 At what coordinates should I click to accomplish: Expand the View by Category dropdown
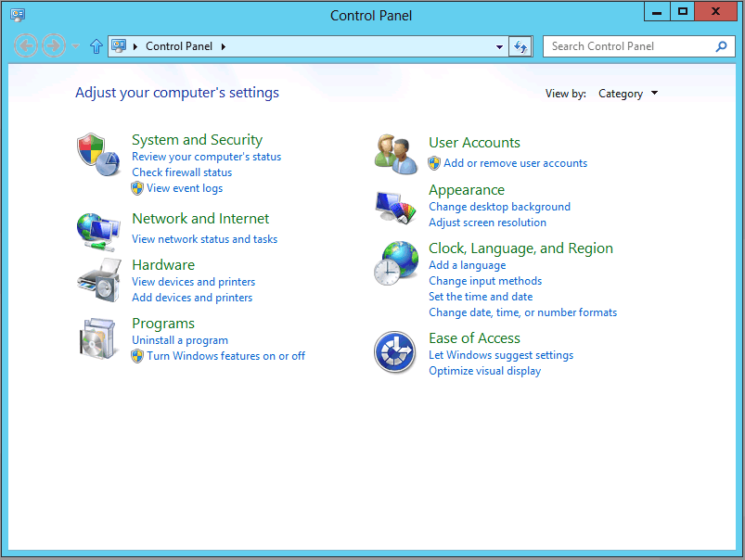coord(628,94)
